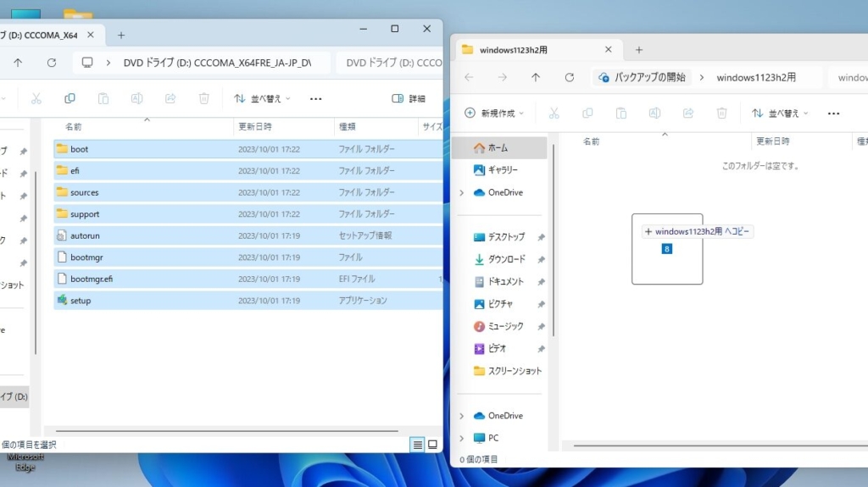Click Copy icon in windows1123h2用 toolbar
The image size is (868, 487).
coord(587,113)
